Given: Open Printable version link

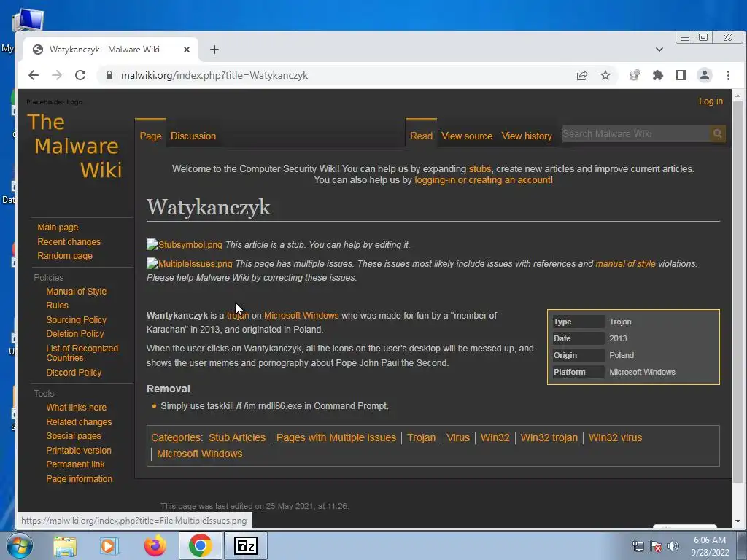Looking at the screenshot, I should click(79, 451).
